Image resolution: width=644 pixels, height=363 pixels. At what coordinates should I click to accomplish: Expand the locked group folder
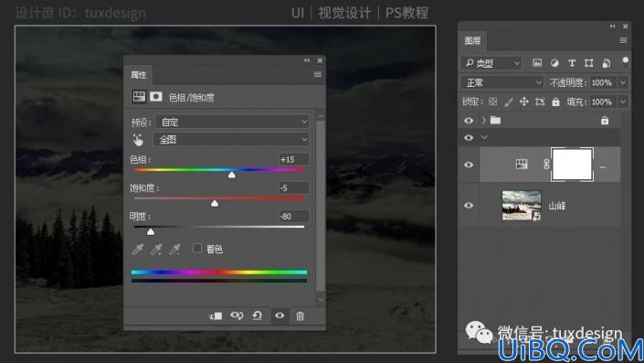(484, 121)
